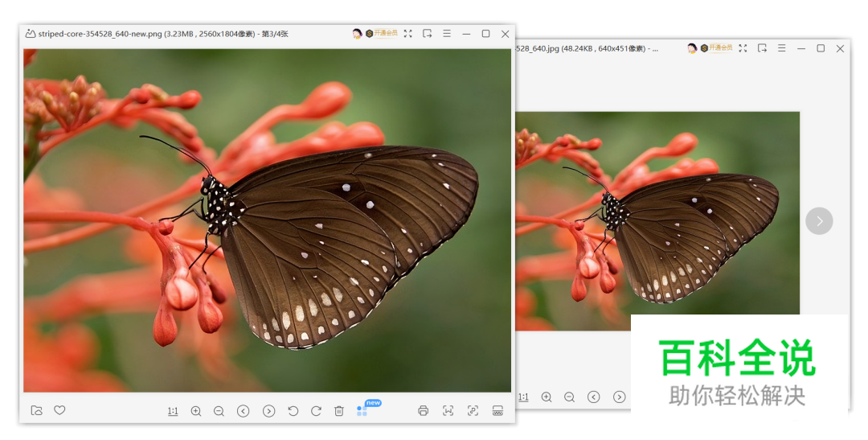The width and height of the screenshot is (868, 440).
Task: Favorite the image with the heart icon
Action: [x=59, y=410]
